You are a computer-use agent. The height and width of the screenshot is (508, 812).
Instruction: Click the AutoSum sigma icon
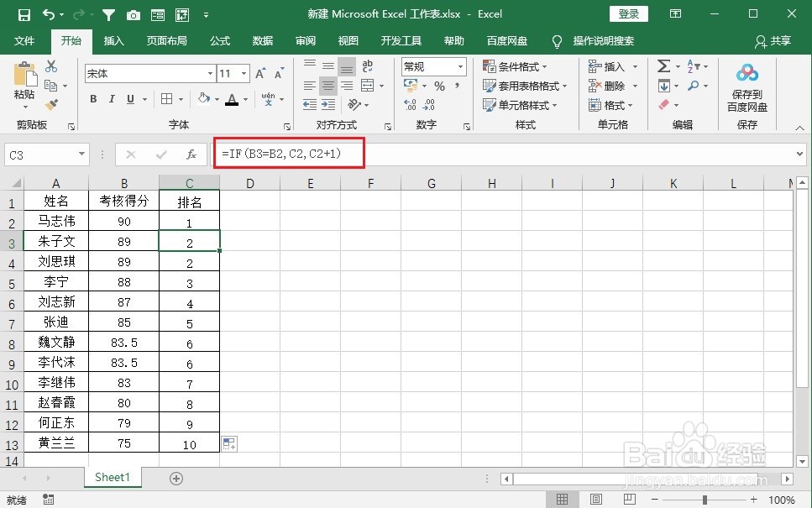[x=664, y=66]
